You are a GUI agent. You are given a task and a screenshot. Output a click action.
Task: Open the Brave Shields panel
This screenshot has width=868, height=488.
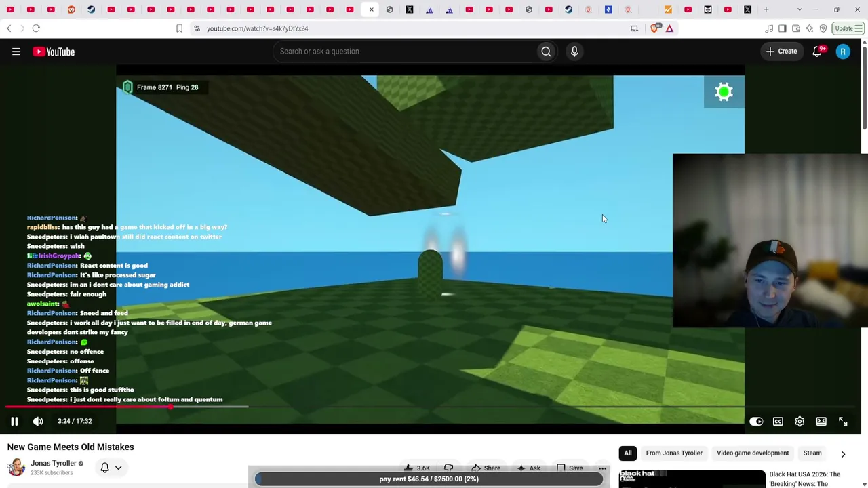pyautogui.click(x=654, y=28)
